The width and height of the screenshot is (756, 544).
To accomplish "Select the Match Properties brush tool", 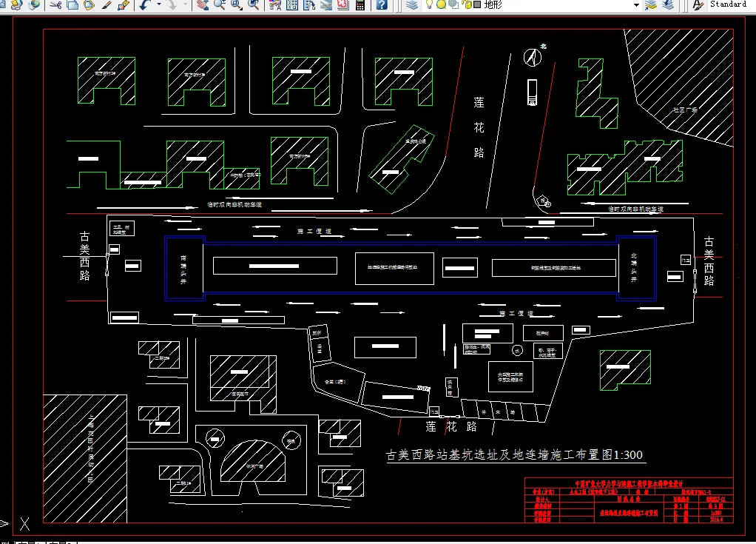I will [107, 5].
